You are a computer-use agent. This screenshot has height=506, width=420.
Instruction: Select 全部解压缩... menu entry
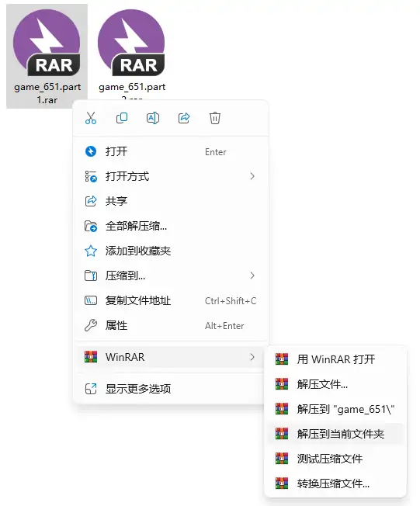pos(171,226)
